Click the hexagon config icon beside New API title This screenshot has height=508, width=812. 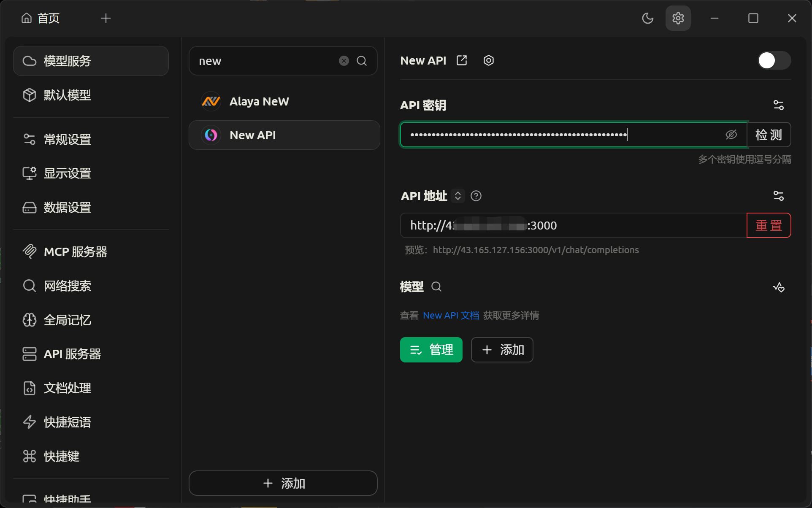click(488, 60)
